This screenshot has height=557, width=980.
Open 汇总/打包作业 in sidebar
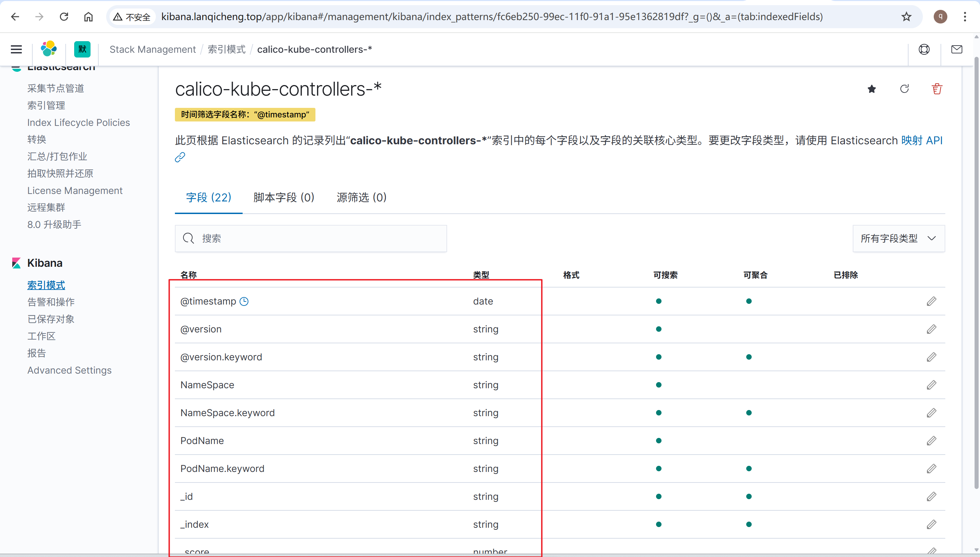[x=57, y=157]
